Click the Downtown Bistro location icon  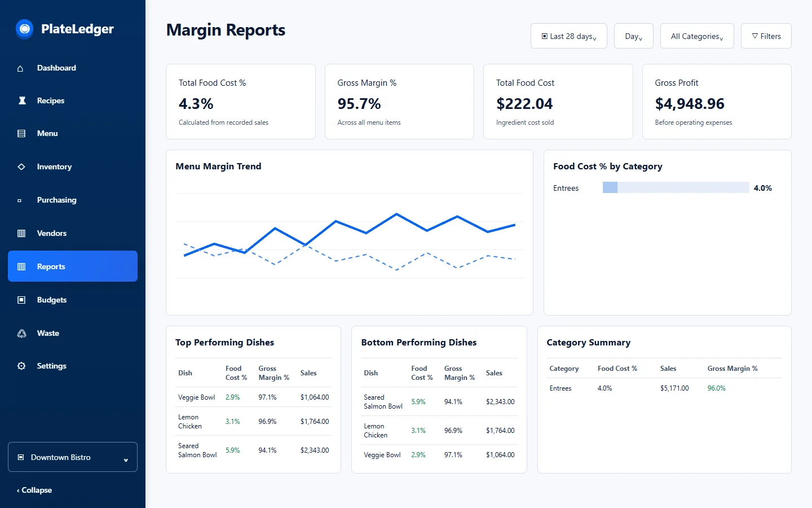pyautogui.click(x=21, y=457)
